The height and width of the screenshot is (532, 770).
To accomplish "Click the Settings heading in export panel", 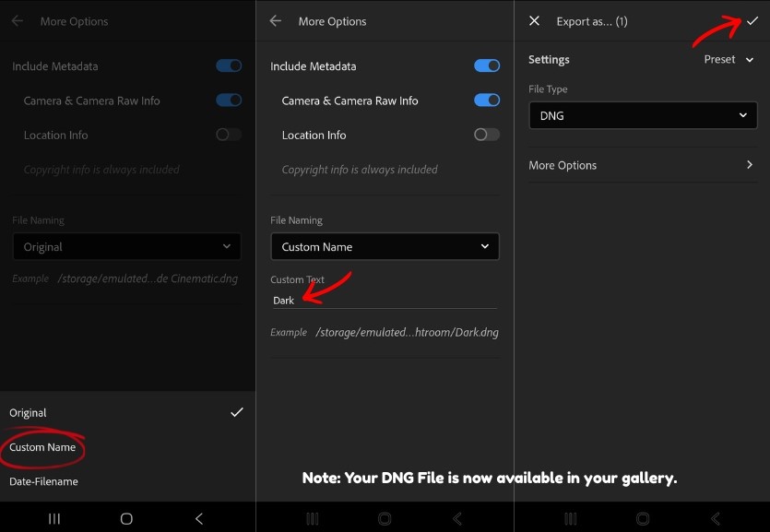I will click(x=549, y=59).
